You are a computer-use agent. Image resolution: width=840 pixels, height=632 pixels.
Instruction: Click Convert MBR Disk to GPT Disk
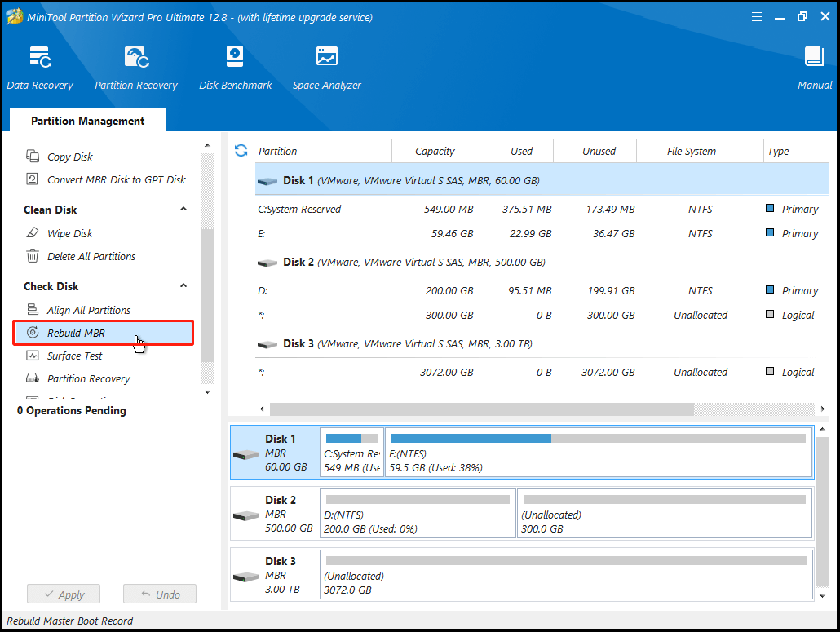116,179
